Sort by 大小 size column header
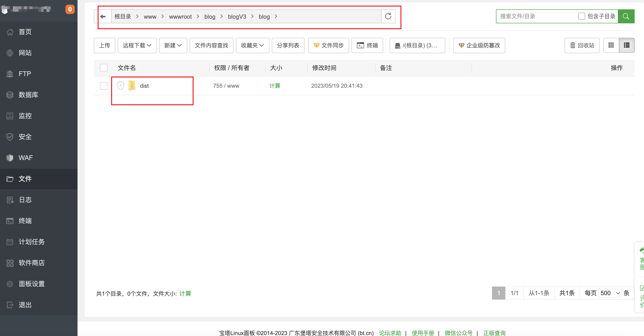The height and width of the screenshot is (336, 644). [276, 68]
